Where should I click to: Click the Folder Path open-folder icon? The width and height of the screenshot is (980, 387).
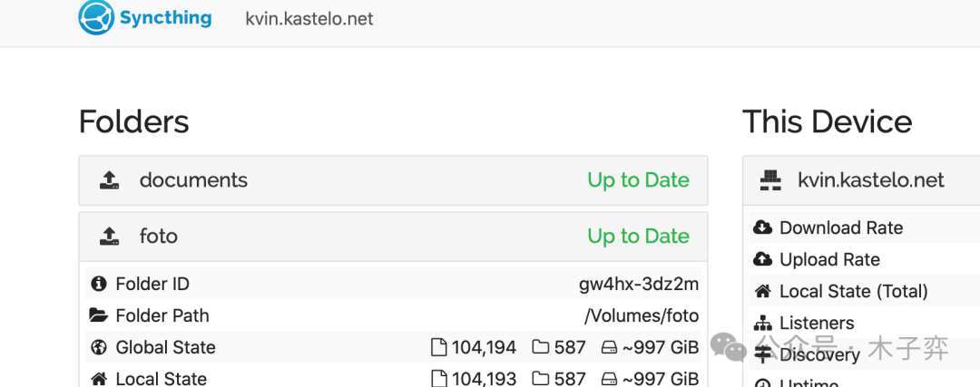click(99, 316)
